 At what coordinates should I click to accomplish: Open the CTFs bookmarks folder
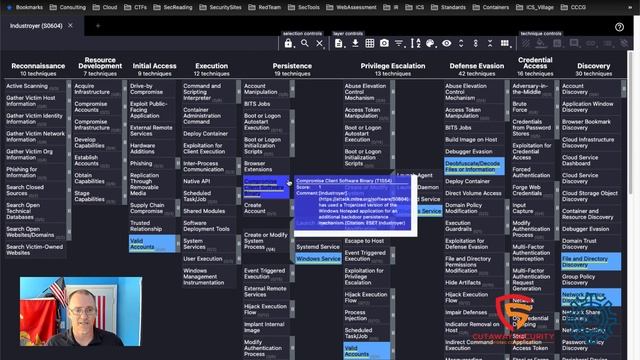tap(135, 7)
